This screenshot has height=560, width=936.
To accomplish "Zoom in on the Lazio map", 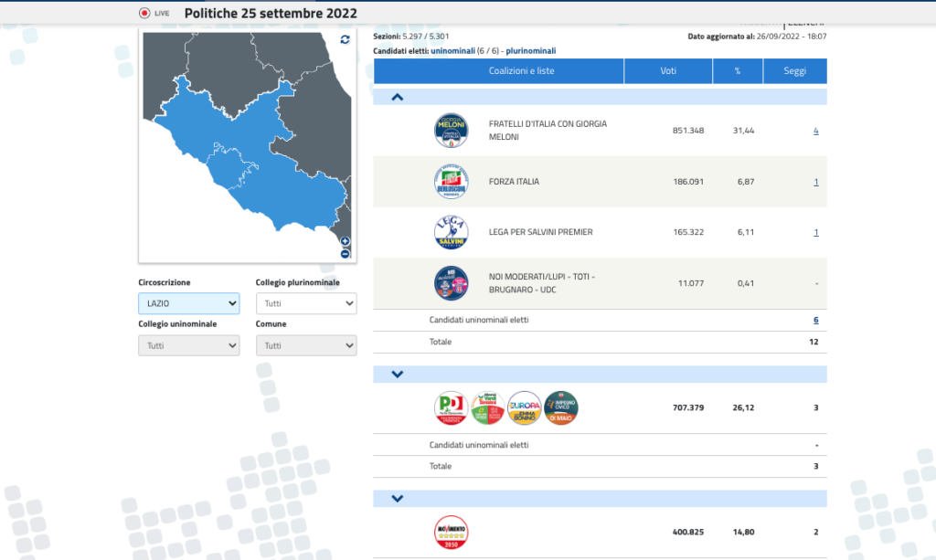I will click(x=345, y=241).
